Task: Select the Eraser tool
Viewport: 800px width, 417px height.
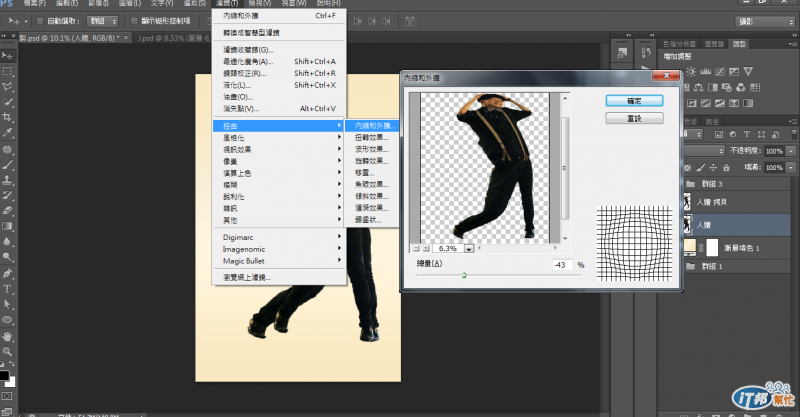Action: (x=7, y=210)
